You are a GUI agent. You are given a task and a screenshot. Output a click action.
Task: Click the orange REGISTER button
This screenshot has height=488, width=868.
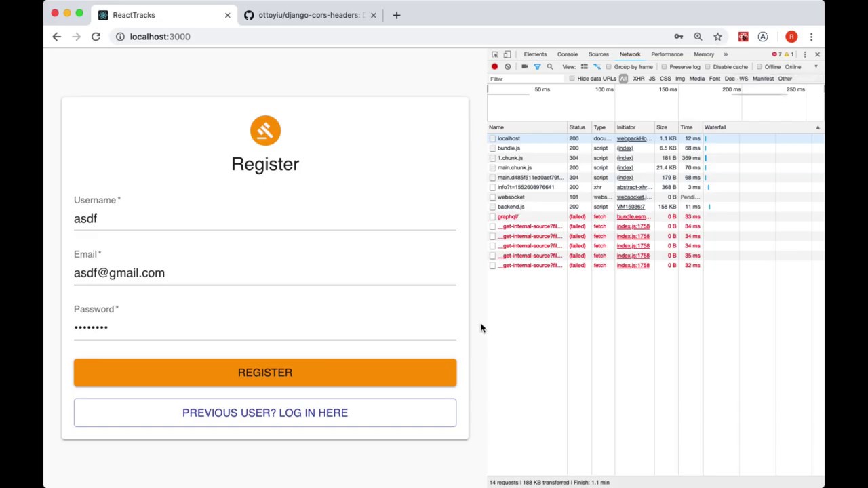point(265,373)
